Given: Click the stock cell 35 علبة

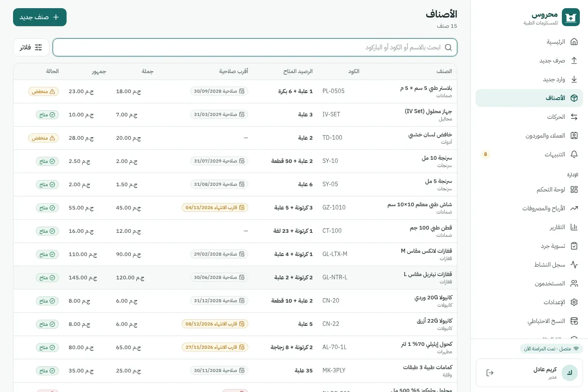Looking at the screenshot, I should pyautogui.click(x=303, y=371).
